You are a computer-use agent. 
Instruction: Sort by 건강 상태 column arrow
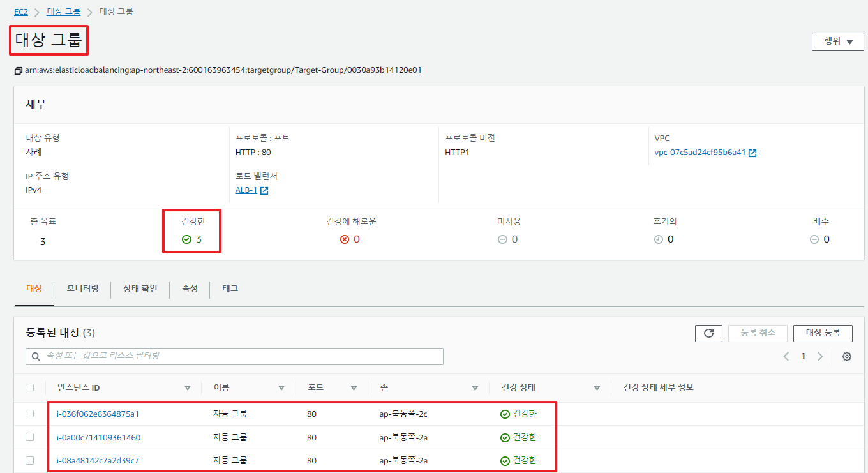[597, 388]
